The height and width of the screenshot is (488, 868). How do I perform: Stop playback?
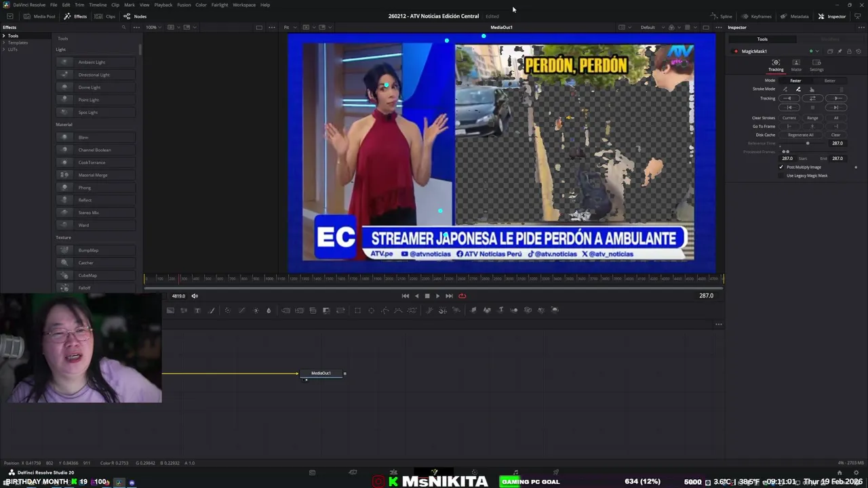click(x=427, y=296)
